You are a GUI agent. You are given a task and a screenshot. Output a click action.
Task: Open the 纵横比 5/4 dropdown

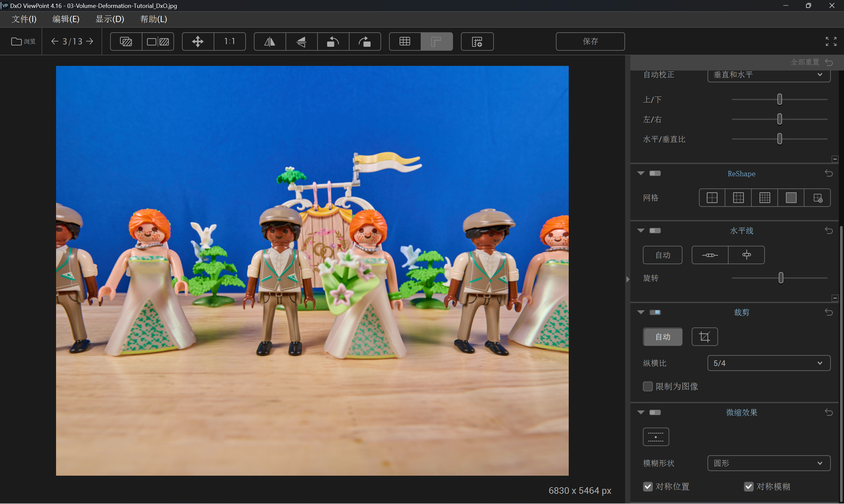click(x=769, y=363)
